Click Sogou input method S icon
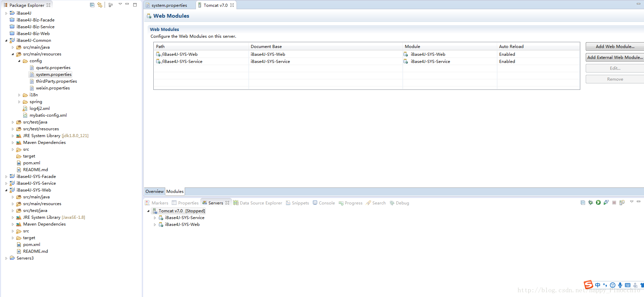Viewport: 644px width, 297px height. [x=588, y=284]
